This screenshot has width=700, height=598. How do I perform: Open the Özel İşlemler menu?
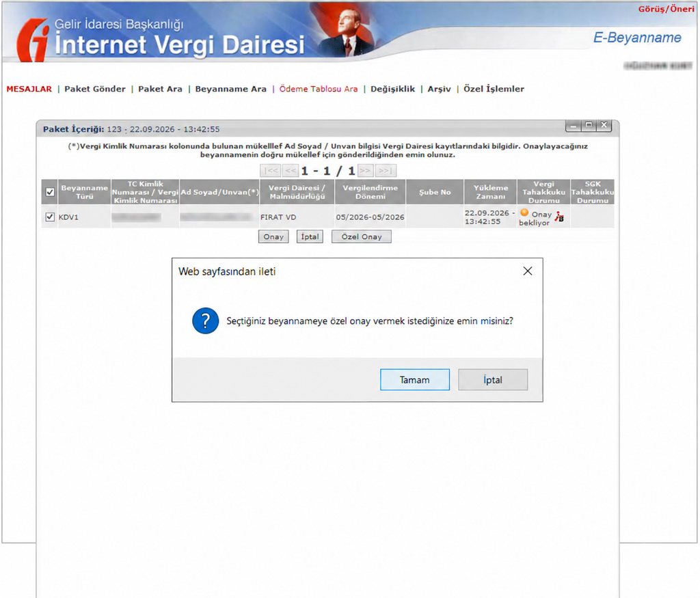(x=494, y=89)
